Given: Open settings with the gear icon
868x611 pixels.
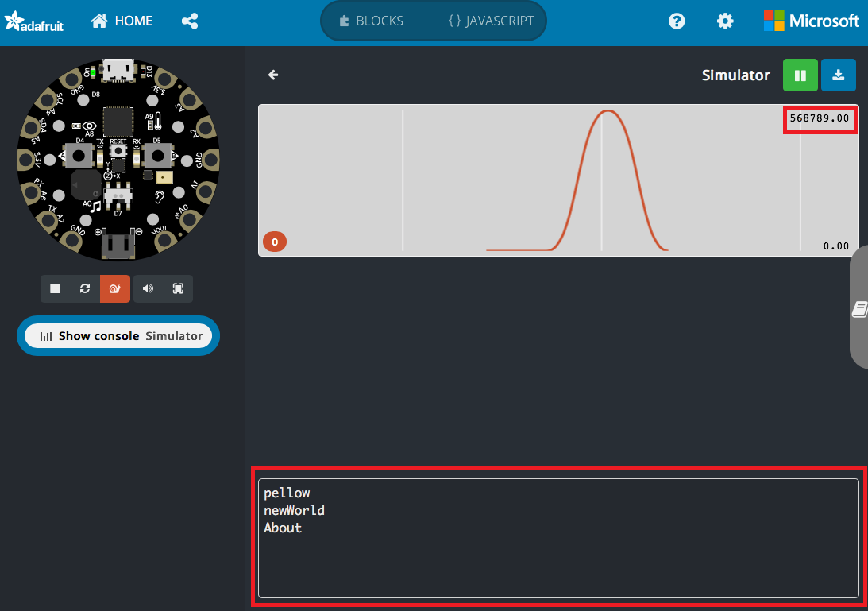Looking at the screenshot, I should (x=725, y=21).
